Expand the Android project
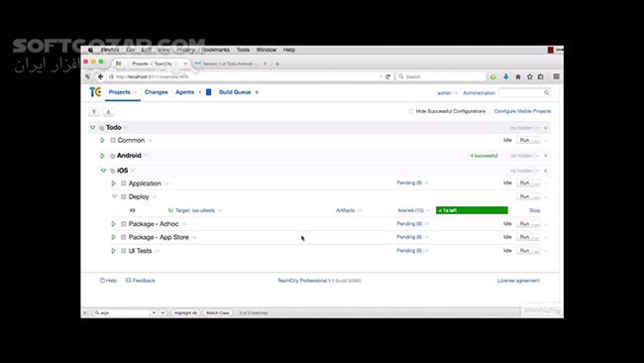This screenshot has height=363, width=644. tap(102, 156)
